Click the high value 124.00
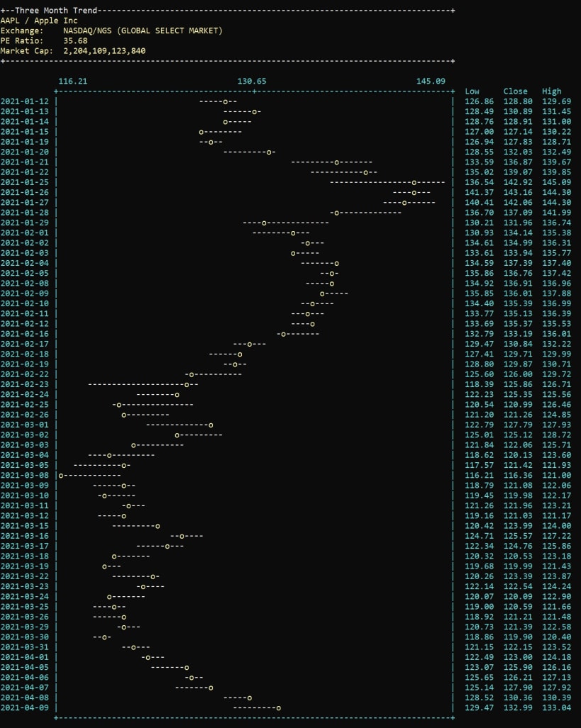Screen dimensions: 581x728 click(x=556, y=526)
